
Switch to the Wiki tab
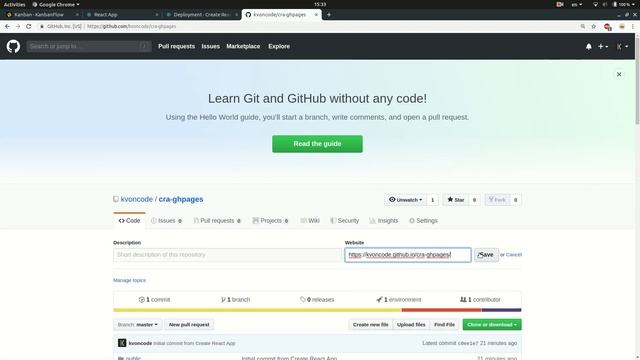pyautogui.click(x=310, y=220)
